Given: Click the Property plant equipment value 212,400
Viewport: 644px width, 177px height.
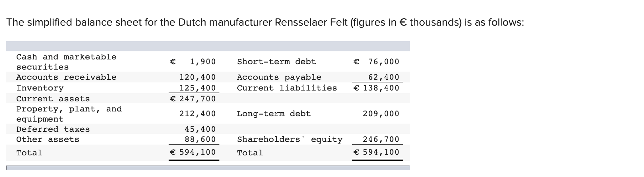Looking at the screenshot, I should 197,113.
